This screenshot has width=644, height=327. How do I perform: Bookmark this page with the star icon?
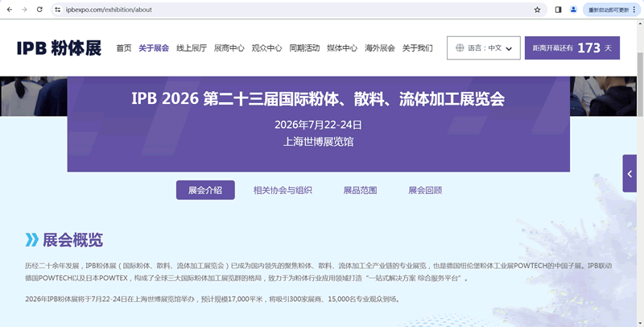click(x=537, y=10)
